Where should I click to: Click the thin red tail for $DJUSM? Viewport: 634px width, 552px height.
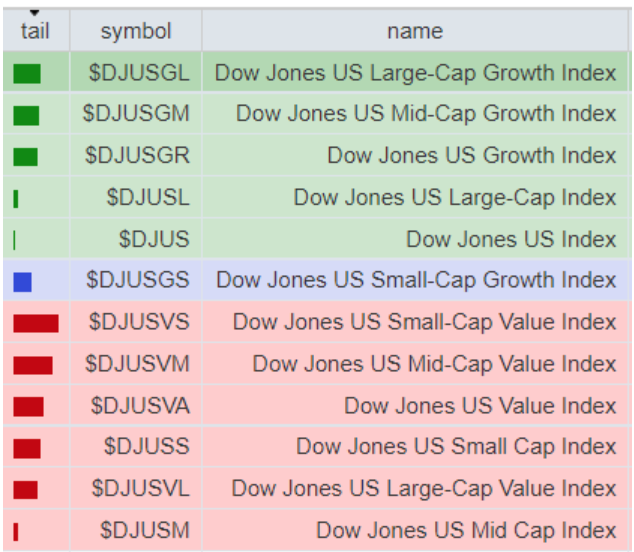(16, 531)
